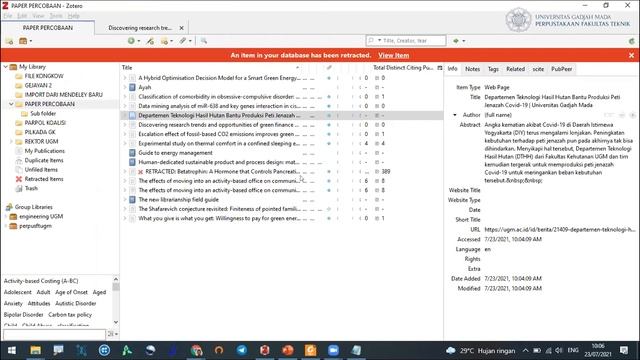Expand the engineering UGM group library
640x360 pixels.
pos(6,217)
